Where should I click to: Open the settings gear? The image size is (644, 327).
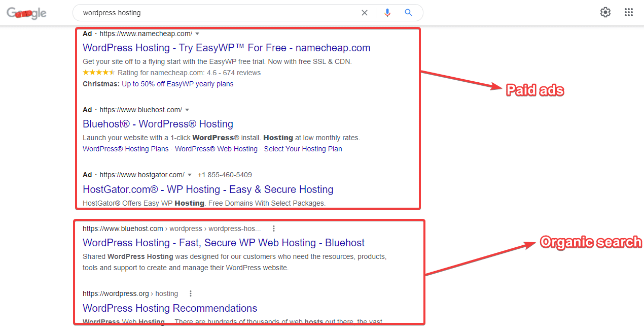pyautogui.click(x=605, y=13)
